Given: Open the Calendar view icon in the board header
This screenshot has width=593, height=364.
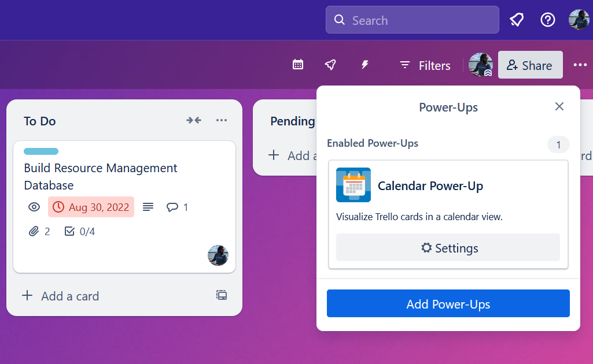Looking at the screenshot, I should point(297,65).
